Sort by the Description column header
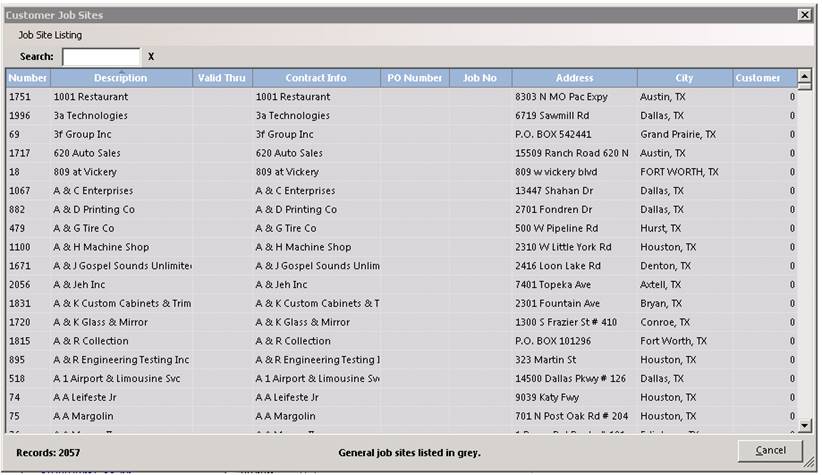 coord(120,78)
